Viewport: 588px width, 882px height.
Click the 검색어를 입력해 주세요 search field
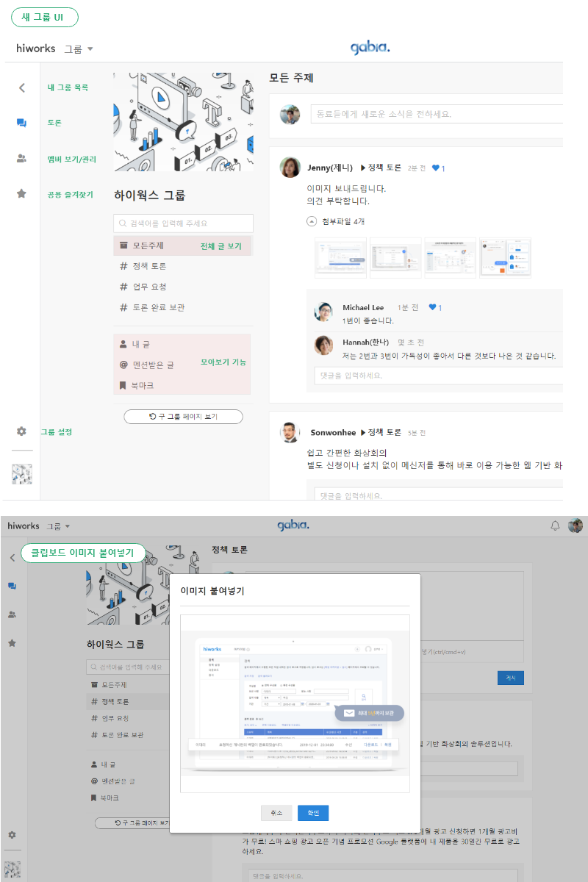point(183,223)
